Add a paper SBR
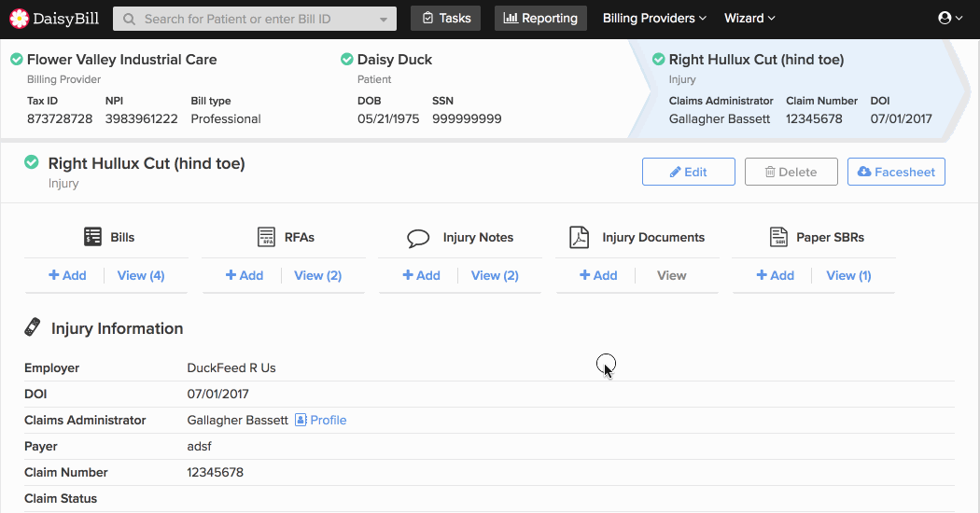Viewport: 980px width, 513px height. click(775, 275)
